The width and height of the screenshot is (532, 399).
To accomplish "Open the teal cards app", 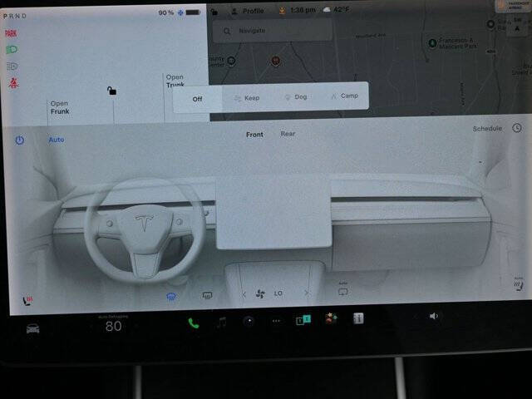I will (303, 319).
